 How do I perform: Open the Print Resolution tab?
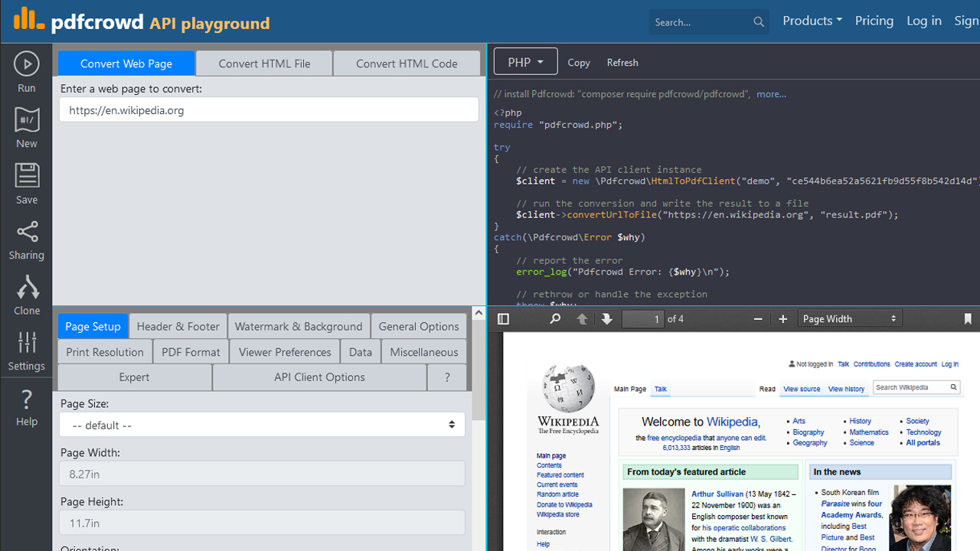point(105,352)
